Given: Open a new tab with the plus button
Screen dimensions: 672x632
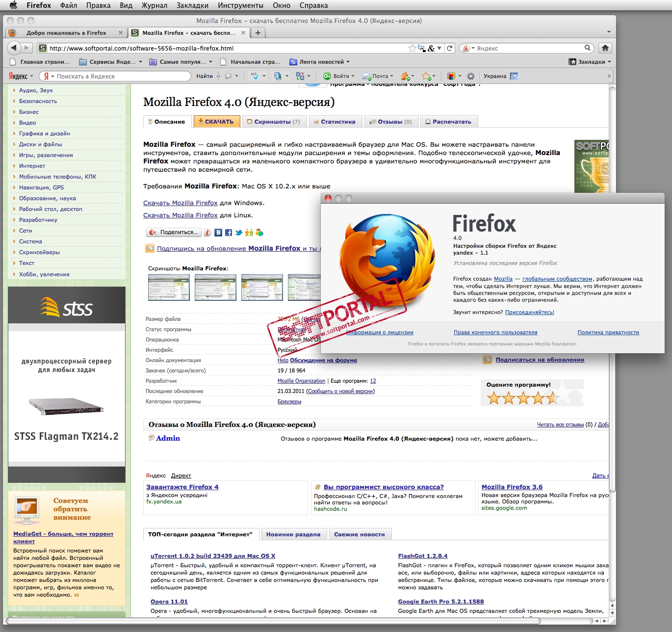Looking at the screenshot, I should [x=258, y=33].
